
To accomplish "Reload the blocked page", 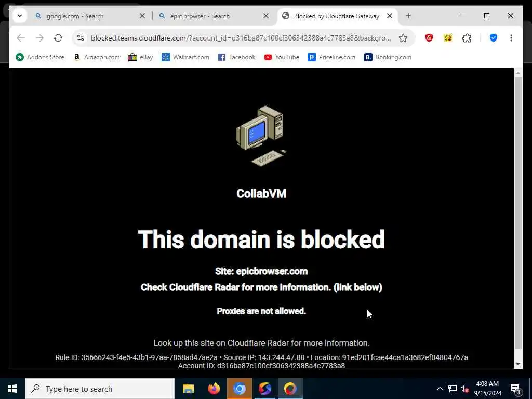I will click(58, 38).
